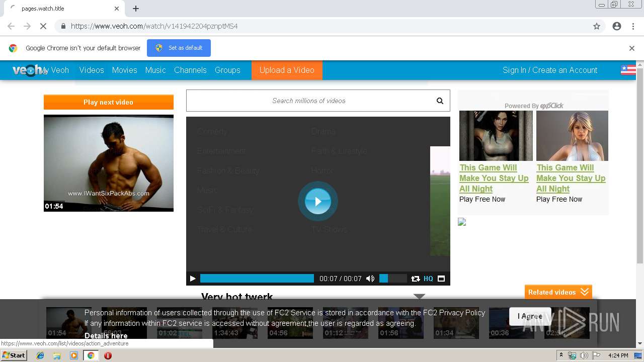Click Sign In / Create an Account

pyautogui.click(x=550, y=70)
